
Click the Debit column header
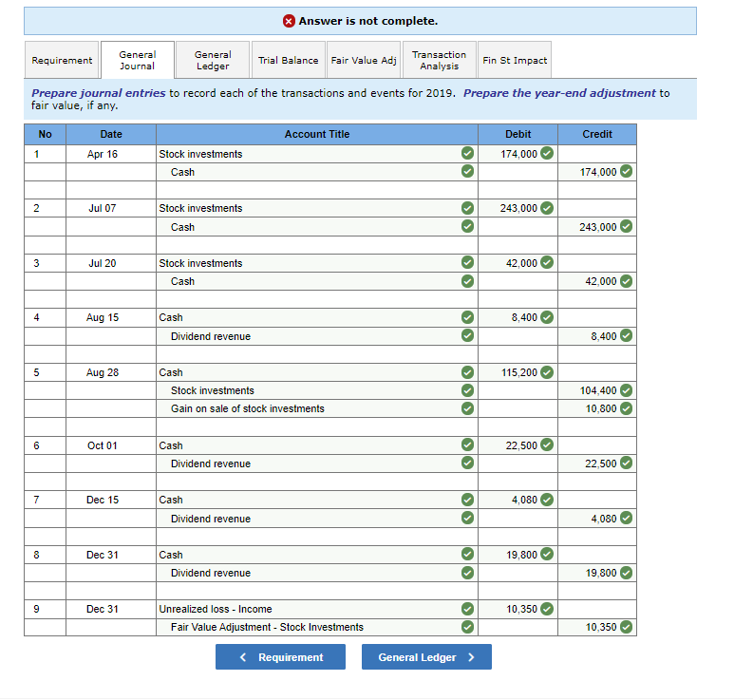(x=518, y=135)
